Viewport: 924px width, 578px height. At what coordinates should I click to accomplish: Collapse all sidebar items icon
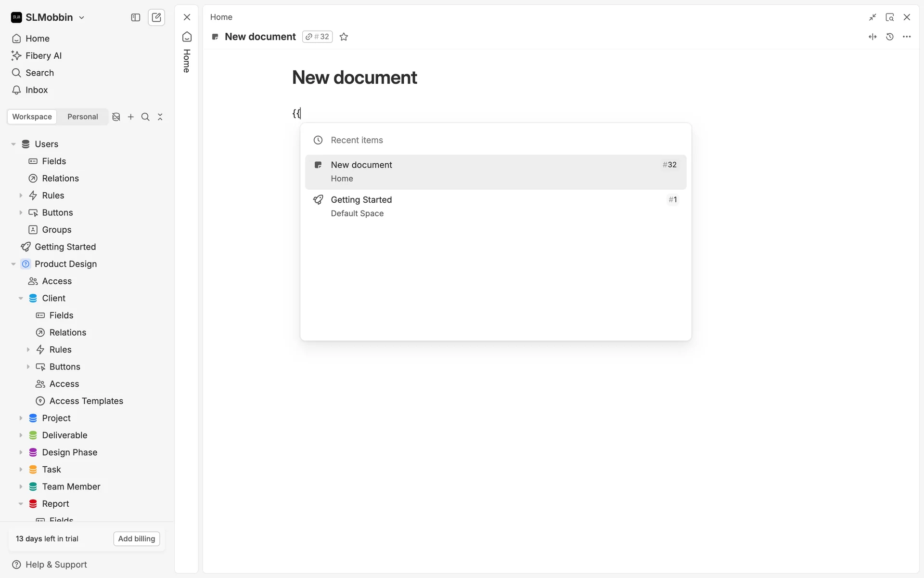pos(160,117)
